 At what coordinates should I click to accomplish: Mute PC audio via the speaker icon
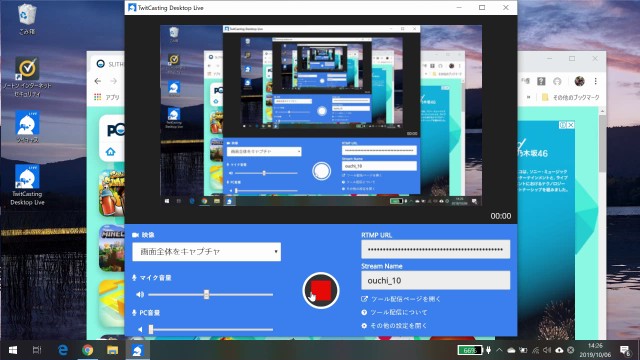tap(140, 329)
